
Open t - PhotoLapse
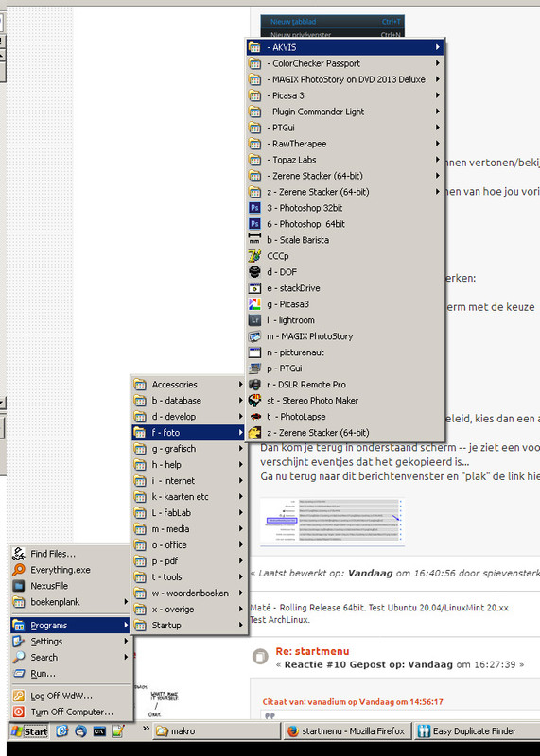click(x=345, y=417)
